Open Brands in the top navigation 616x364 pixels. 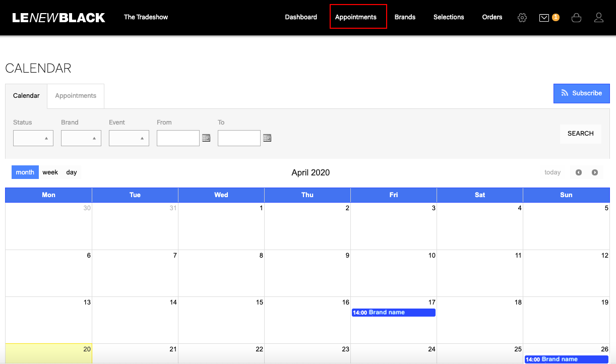coord(405,17)
